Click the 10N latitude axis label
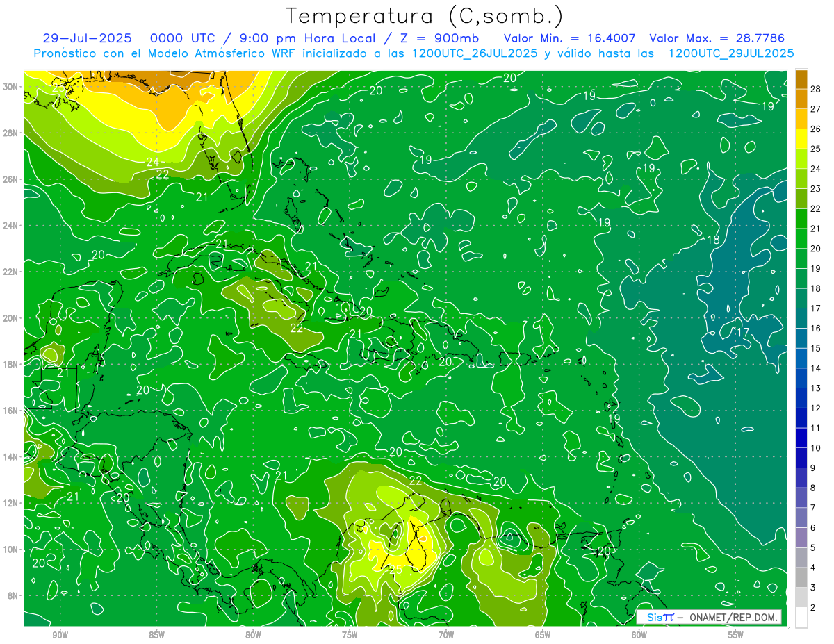The width and height of the screenshot is (834, 644). click(11, 550)
